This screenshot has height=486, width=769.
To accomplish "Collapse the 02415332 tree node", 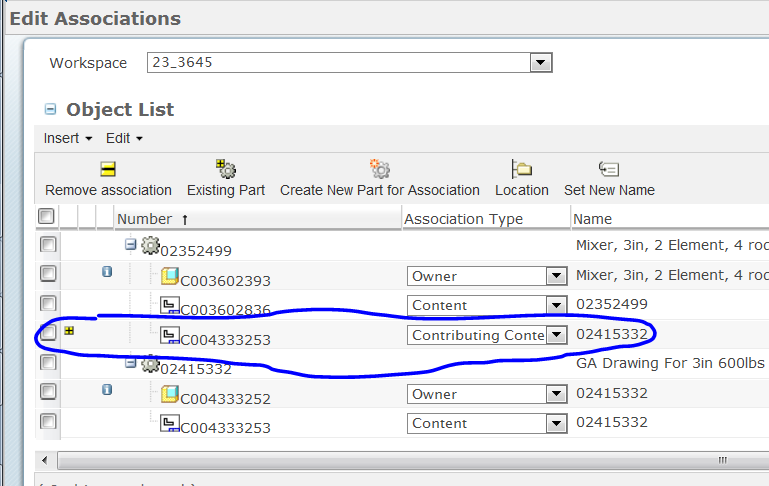I will (130, 363).
